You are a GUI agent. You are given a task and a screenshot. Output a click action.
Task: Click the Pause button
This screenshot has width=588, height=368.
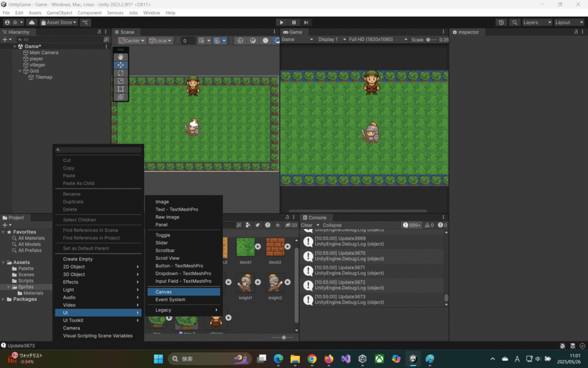pyautogui.click(x=293, y=22)
